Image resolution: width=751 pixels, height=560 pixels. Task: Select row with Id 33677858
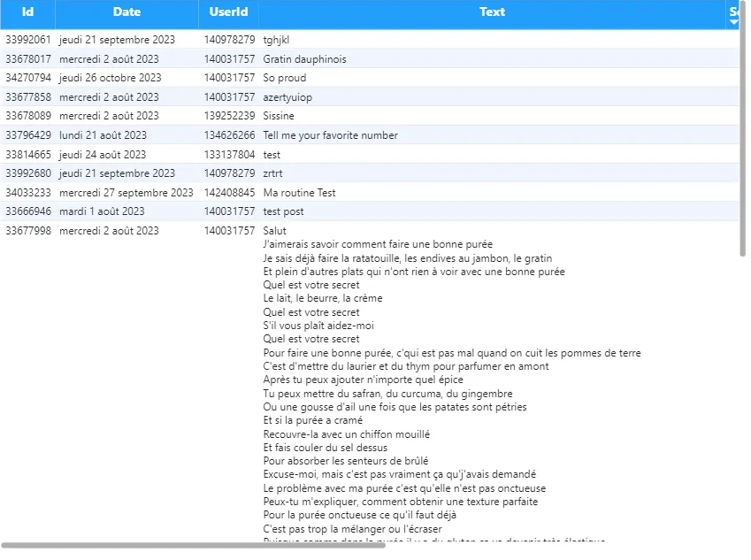coord(28,97)
